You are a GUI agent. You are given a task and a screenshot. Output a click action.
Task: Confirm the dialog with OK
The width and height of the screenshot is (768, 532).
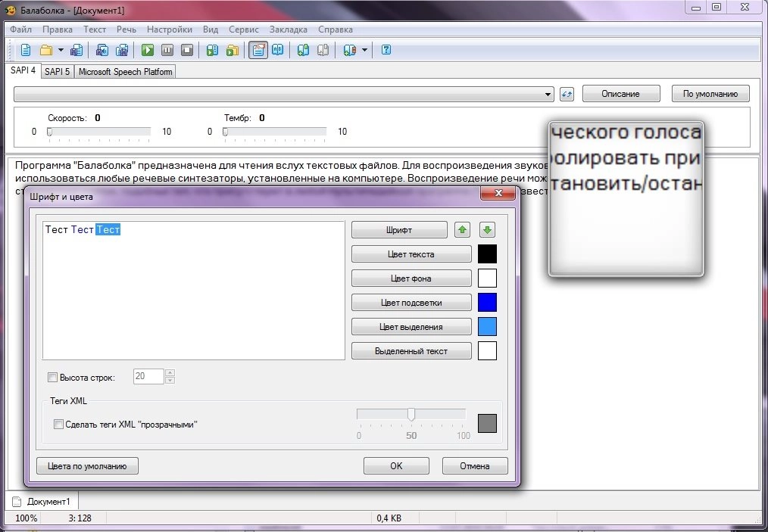[x=396, y=466]
